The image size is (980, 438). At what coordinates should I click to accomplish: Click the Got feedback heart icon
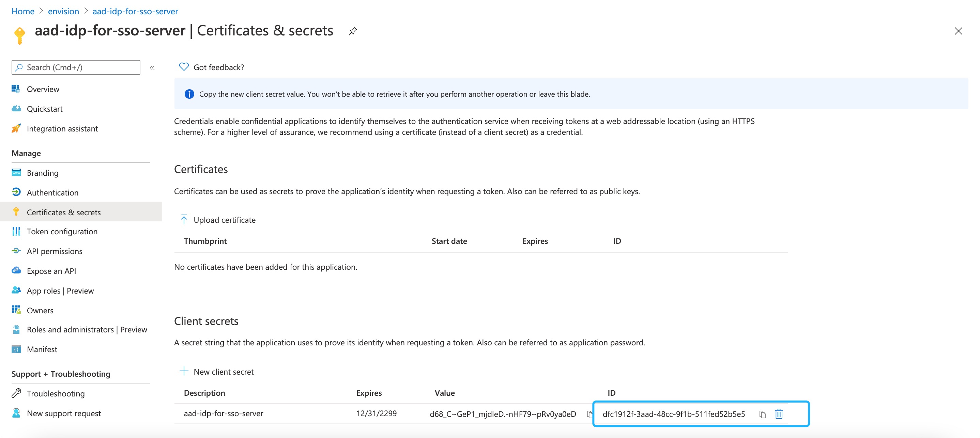pyautogui.click(x=184, y=67)
